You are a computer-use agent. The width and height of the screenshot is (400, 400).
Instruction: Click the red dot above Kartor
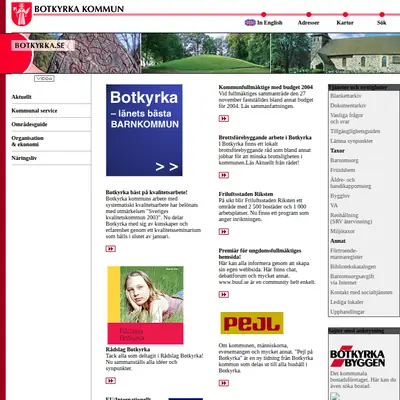(345, 14)
